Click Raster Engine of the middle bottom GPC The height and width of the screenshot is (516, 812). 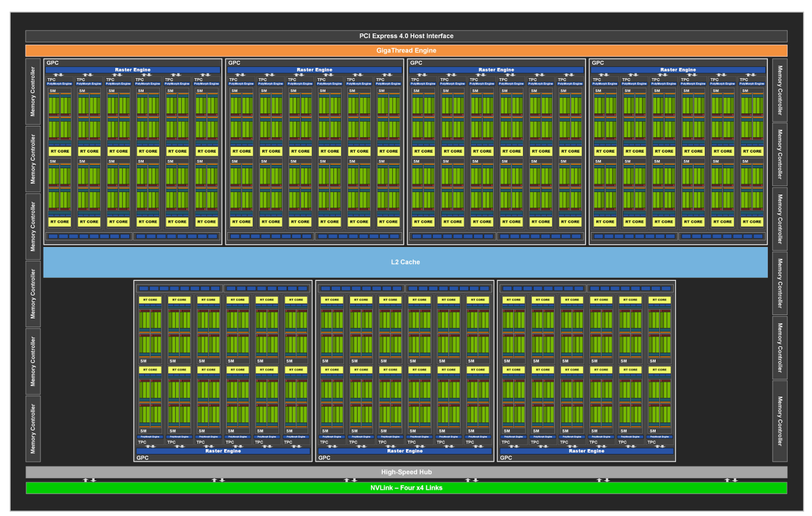click(405, 451)
